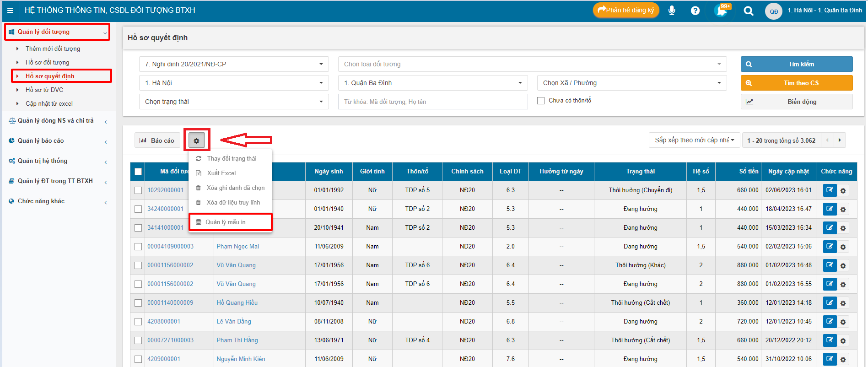
Task: Click the keyword search input field
Action: click(432, 102)
